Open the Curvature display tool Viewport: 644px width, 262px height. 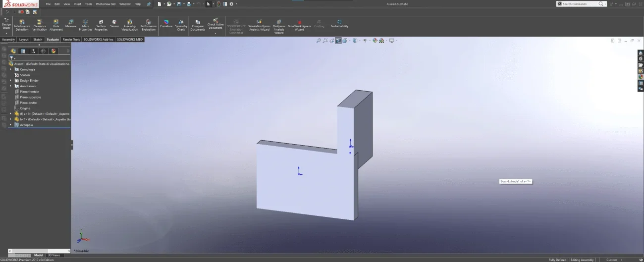(x=166, y=24)
